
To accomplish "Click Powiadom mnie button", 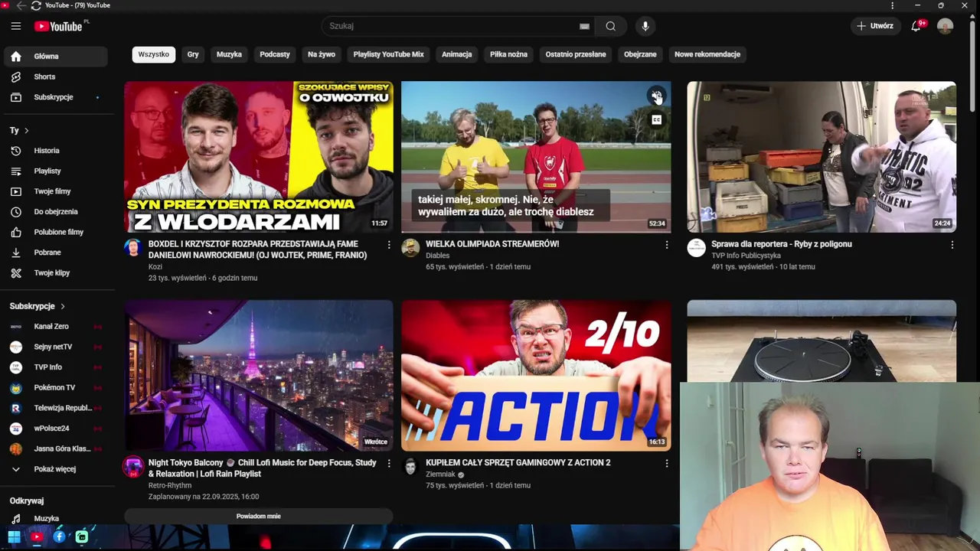I will click(259, 517).
